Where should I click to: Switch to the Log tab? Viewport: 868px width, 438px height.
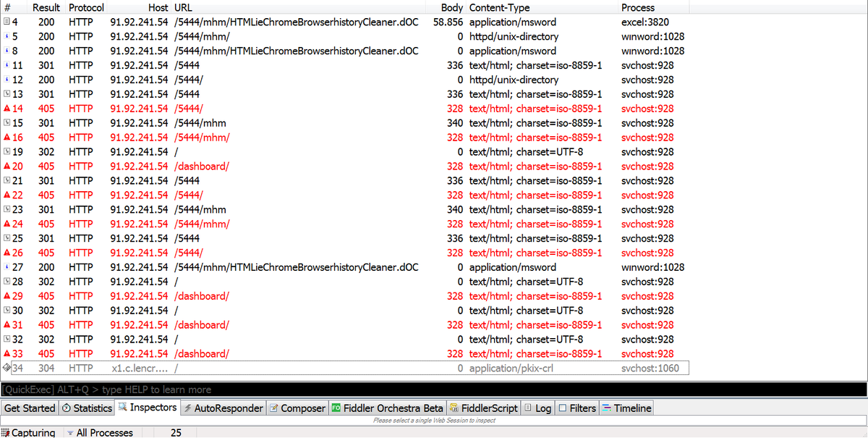[538, 408]
